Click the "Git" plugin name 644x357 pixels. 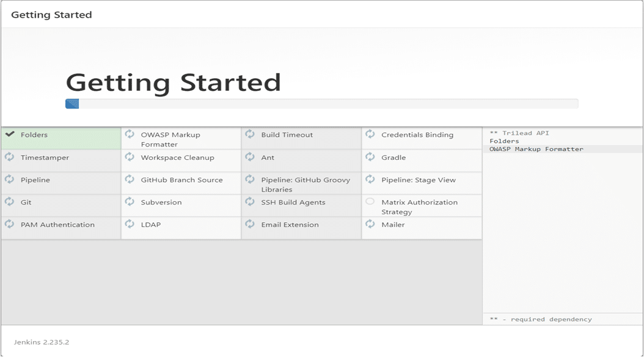[26, 203]
